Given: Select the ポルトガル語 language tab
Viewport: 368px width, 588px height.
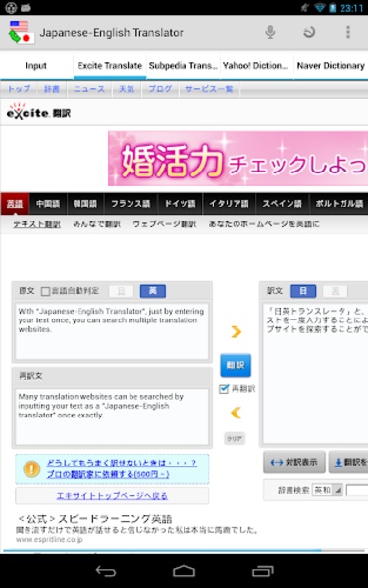Looking at the screenshot, I should 339,204.
